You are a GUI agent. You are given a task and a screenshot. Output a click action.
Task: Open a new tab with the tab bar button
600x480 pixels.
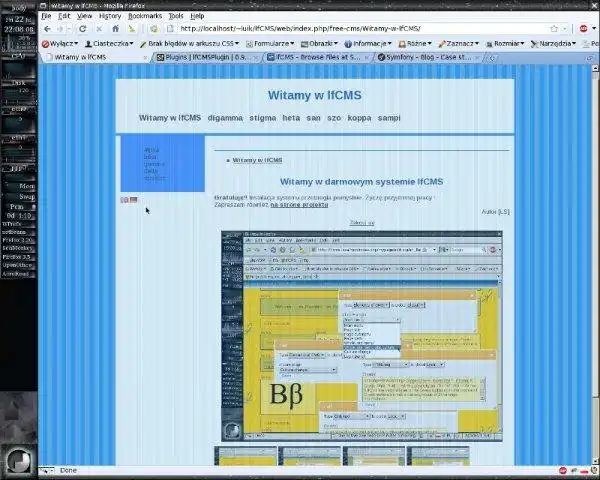(492, 58)
